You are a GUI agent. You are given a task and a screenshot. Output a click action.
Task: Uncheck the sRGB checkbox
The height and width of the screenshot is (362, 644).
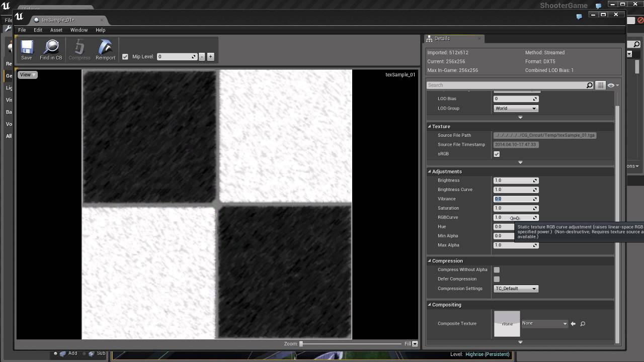click(497, 154)
